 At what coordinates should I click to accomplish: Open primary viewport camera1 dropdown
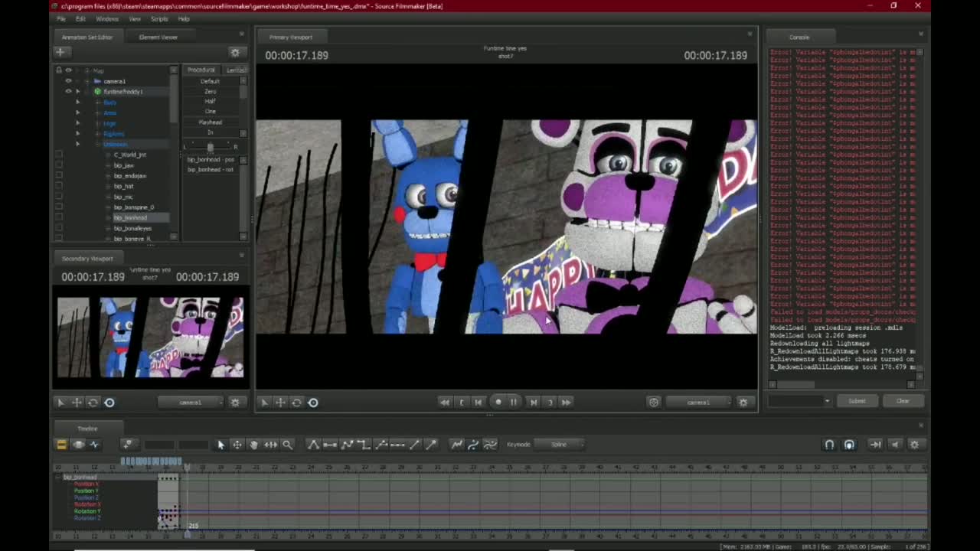[699, 403]
